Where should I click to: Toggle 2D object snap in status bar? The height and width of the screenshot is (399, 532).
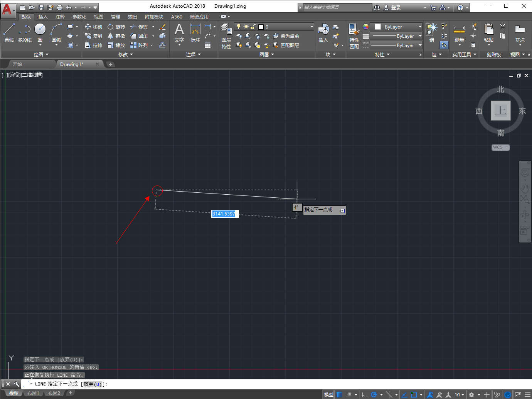(x=414, y=394)
